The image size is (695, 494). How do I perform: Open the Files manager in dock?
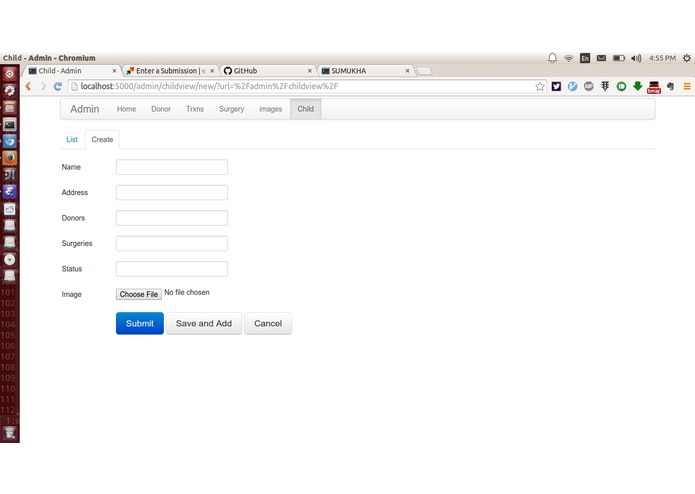click(10, 108)
